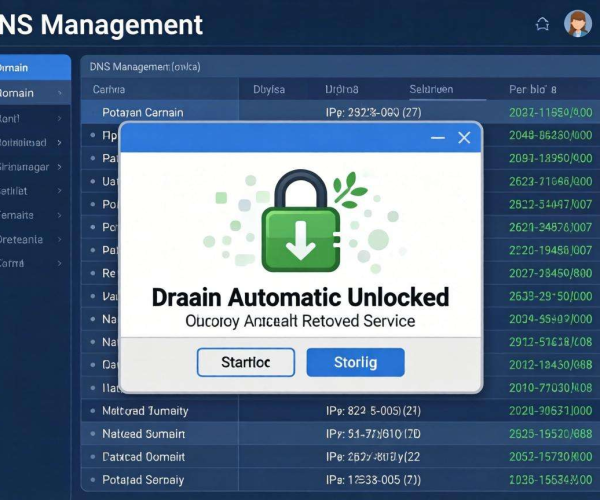Click the Draain Automatic Unlocked heading
Image resolution: width=600 pixels, height=500 pixels.
[x=300, y=297]
